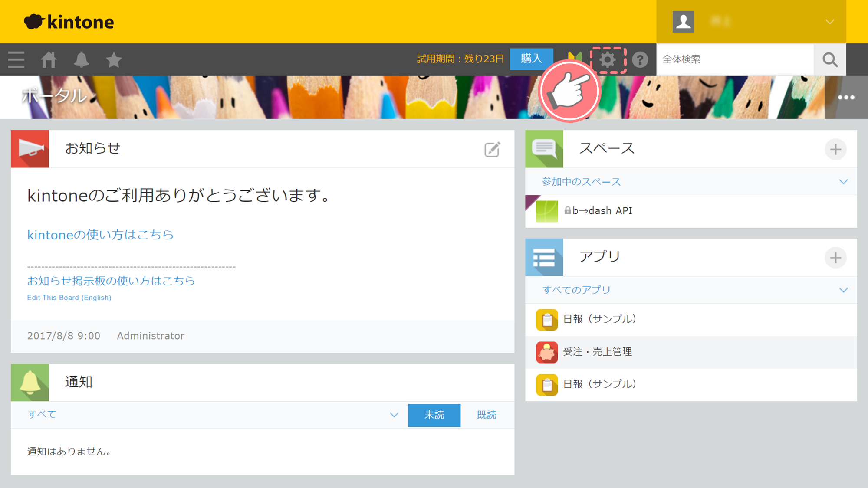This screenshot has height=488, width=868.
Task: Click the アプリ panel heading
Action: pyautogui.click(x=600, y=256)
